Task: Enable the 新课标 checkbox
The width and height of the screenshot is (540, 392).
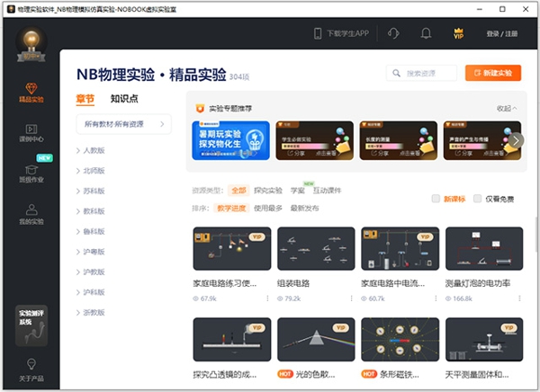Action: coord(436,199)
